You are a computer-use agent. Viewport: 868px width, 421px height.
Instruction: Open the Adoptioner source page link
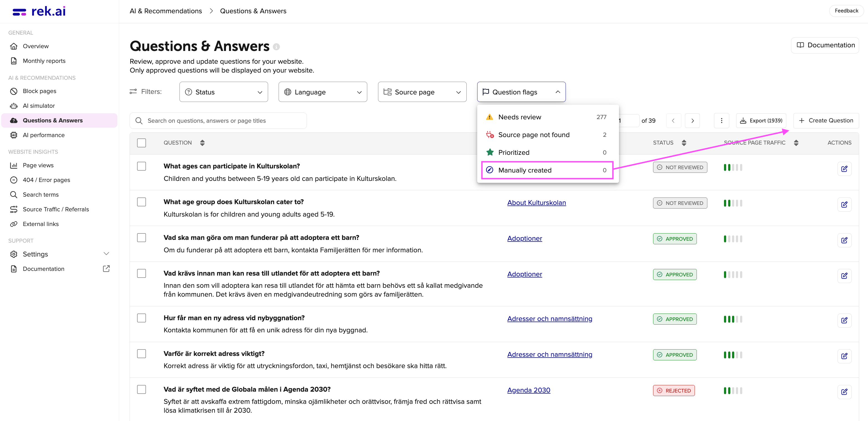coord(524,238)
